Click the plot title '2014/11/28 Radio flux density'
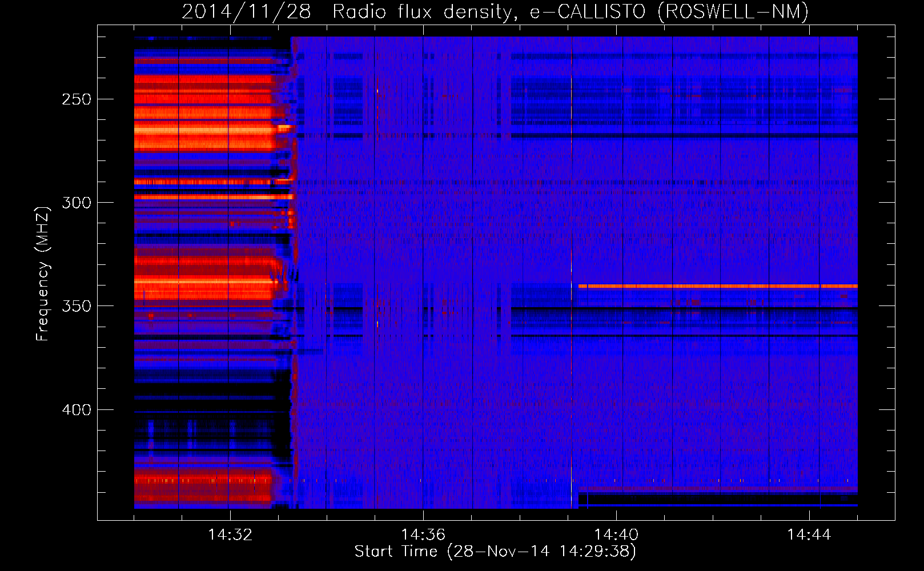The image size is (924, 571). pos(495,11)
